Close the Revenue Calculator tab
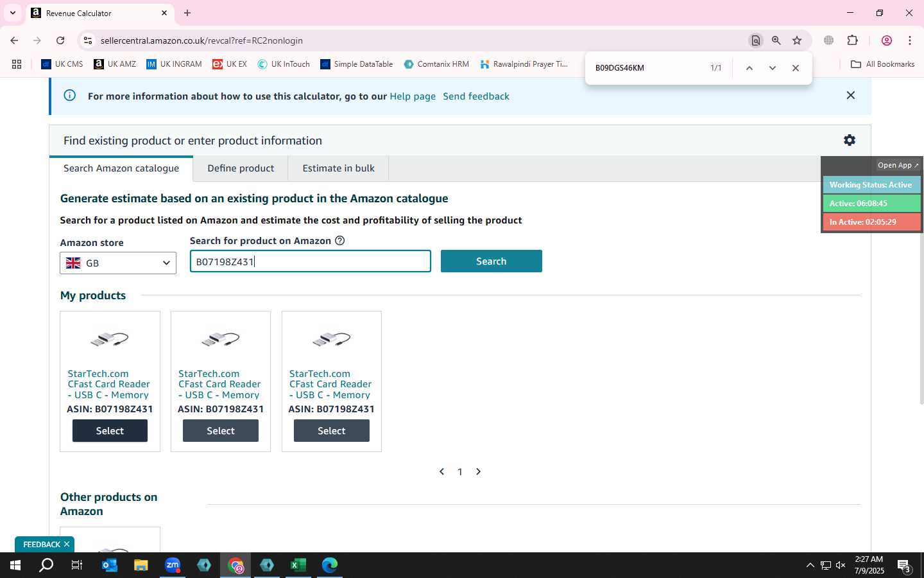 164,13
